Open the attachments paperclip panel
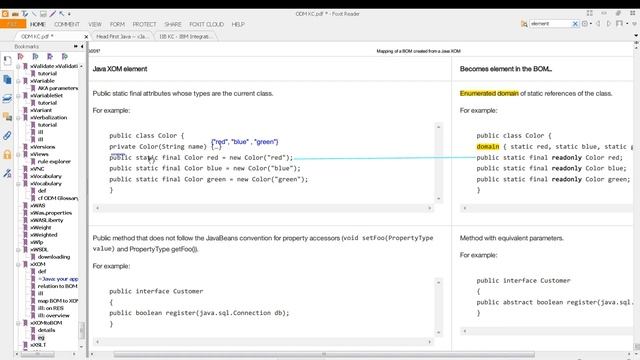 (7, 136)
